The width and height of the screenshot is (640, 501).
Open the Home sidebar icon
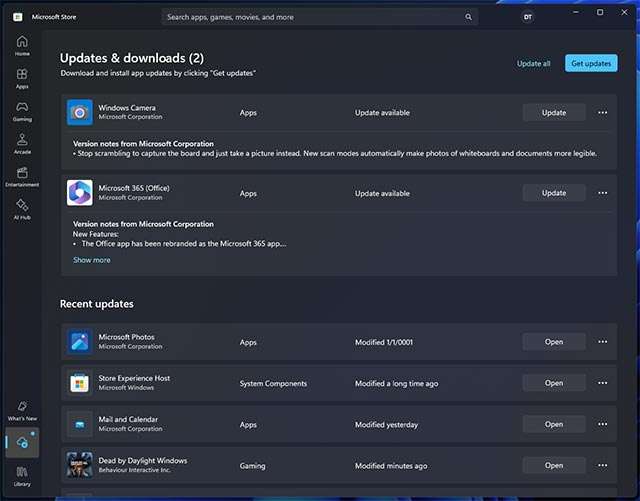point(22,42)
